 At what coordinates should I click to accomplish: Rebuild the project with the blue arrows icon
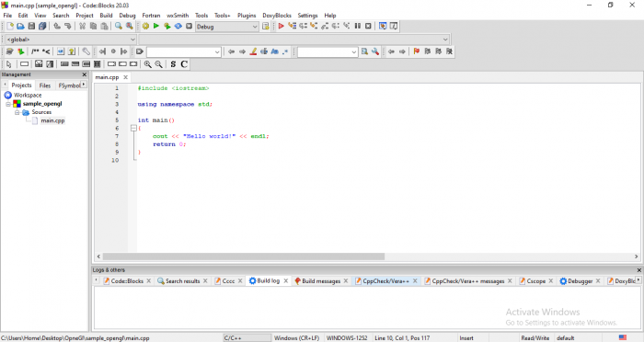178,27
